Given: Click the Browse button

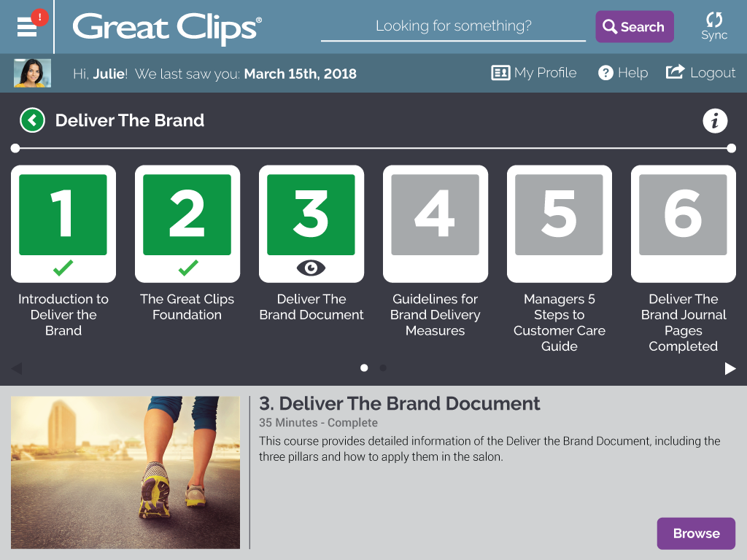Looking at the screenshot, I should tap(696, 533).
